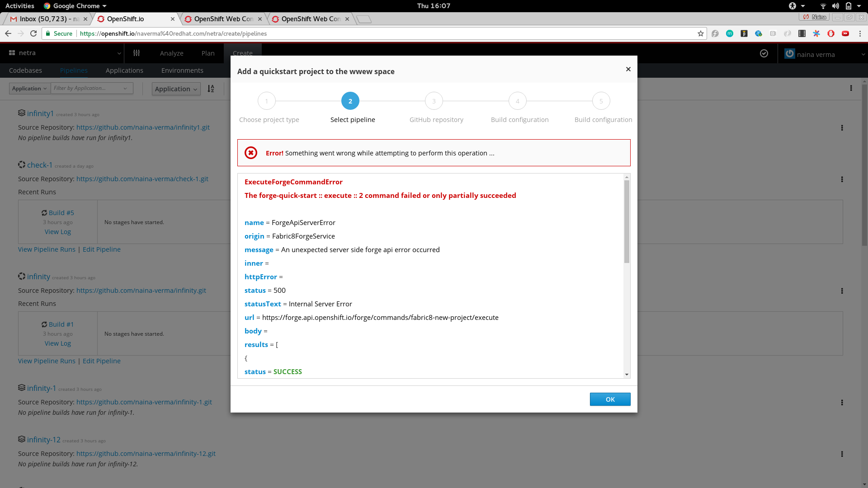Click the filters icon left of Analyze
Screen dimensions: 868x488
click(x=137, y=53)
